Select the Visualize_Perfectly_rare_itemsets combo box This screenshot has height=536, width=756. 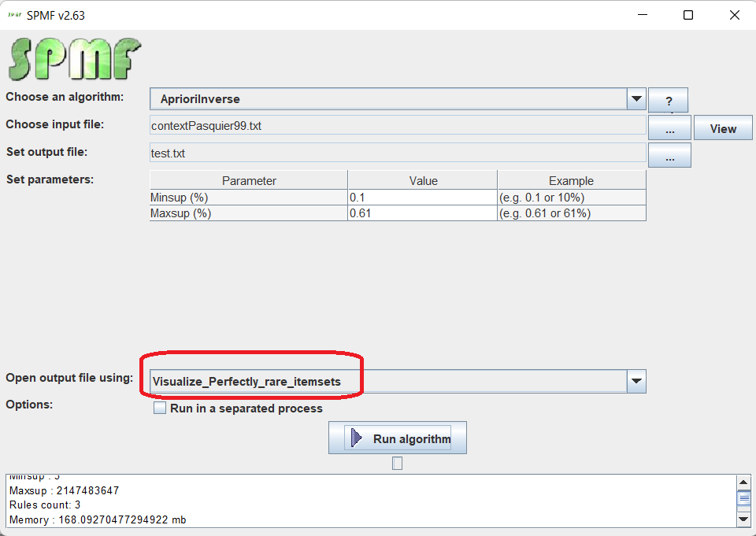click(x=386, y=382)
